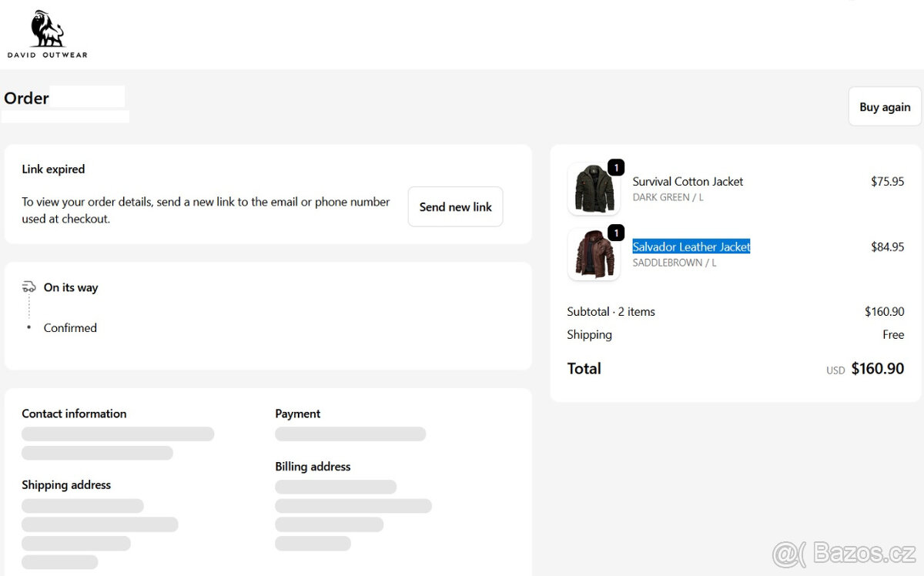The image size is (924, 576).
Task: Click the Payment section heading
Action: click(297, 414)
